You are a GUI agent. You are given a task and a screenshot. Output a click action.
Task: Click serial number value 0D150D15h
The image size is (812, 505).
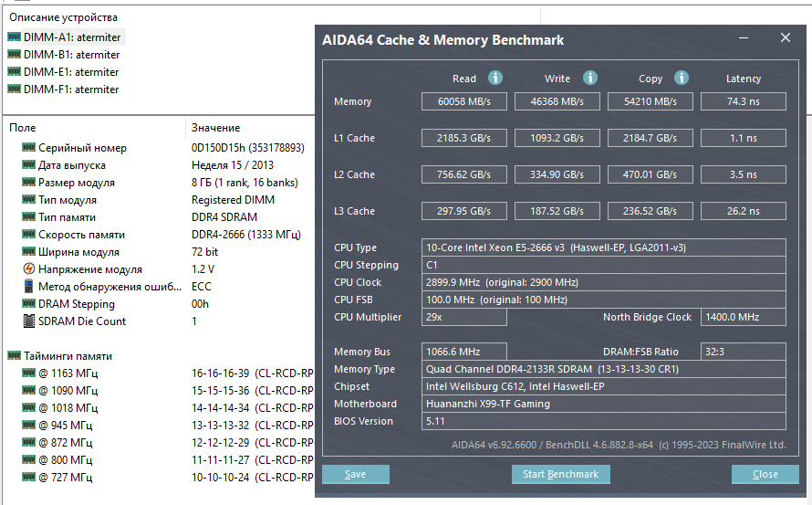(x=248, y=148)
